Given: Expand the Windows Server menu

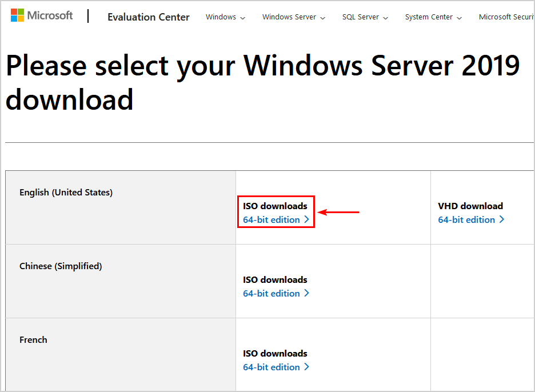Looking at the screenshot, I should click(293, 17).
